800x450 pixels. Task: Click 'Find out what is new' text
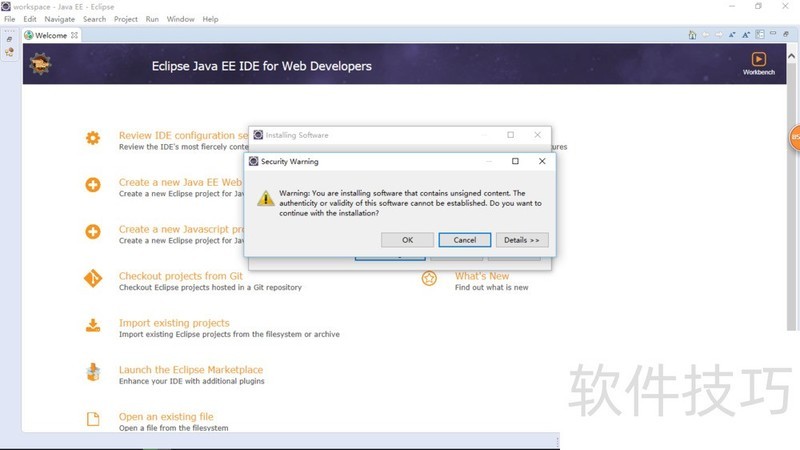pyautogui.click(x=491, y=288)
